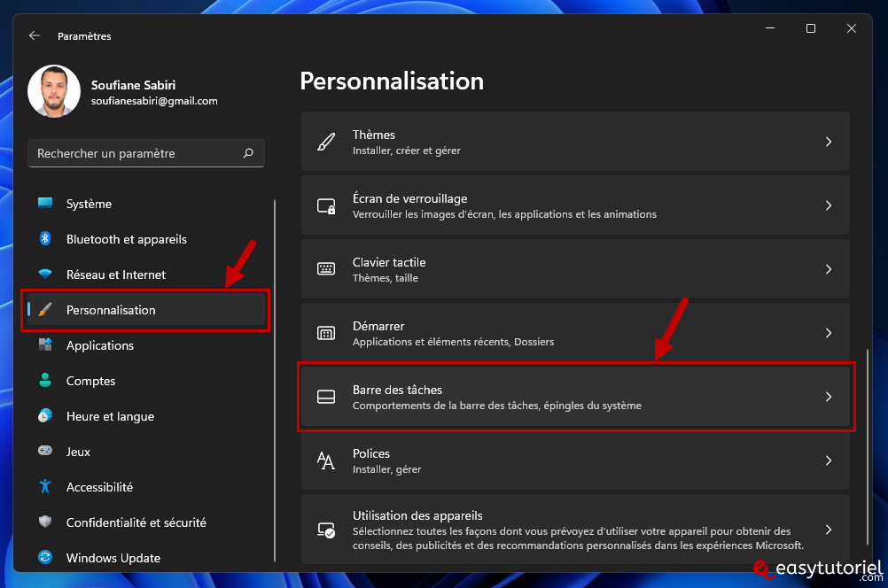Click the clock globe icon for Heure et langue
The height and width of the screenshot is (588, 888).
[x=45, y=416]
